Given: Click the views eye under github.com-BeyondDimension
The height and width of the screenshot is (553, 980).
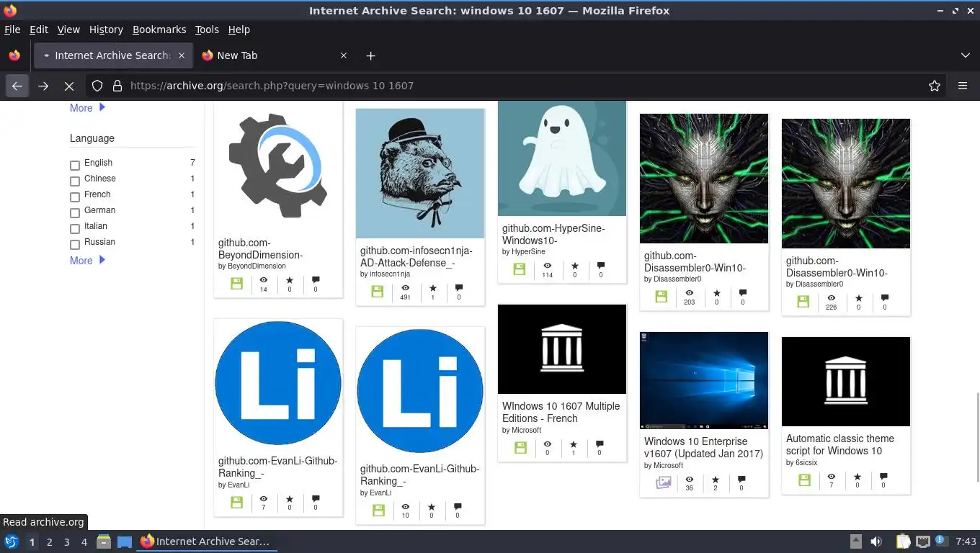Looking at the screenshot, I should pos(264,280).
